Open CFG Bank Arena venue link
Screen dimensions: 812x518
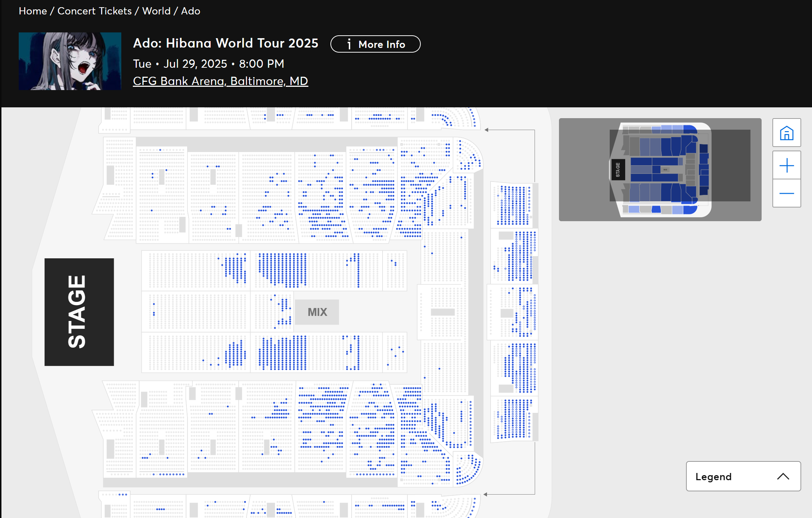[x=221, y=81]
